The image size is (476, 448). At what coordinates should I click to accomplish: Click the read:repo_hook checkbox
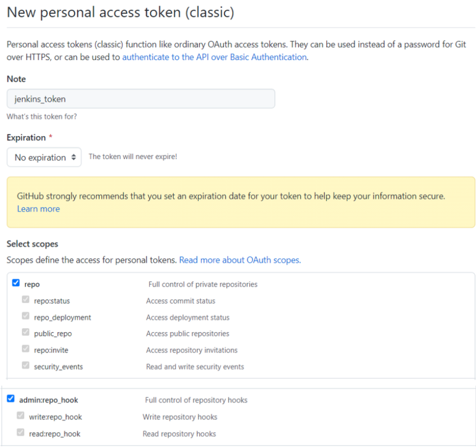[x=21, y=433]
